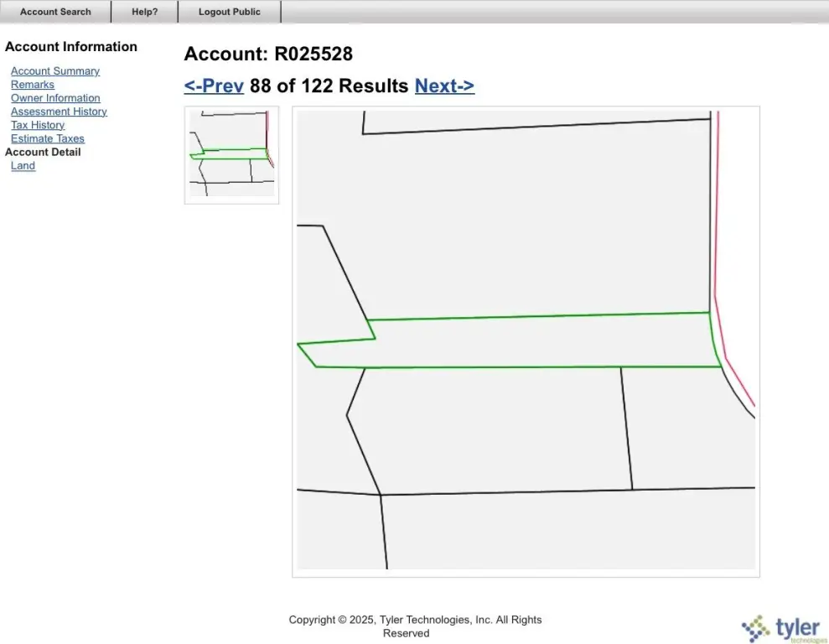Open the Account Summary link

coord(55,70)
